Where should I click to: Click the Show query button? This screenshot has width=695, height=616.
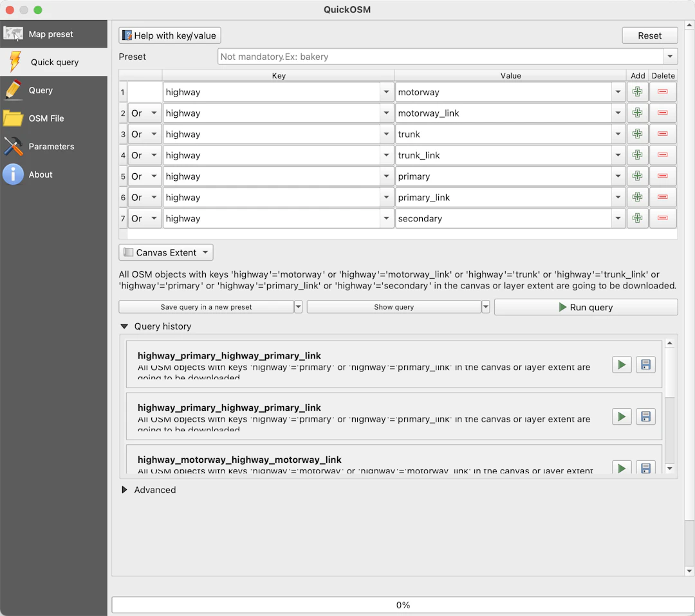click(x=394, y=307)
